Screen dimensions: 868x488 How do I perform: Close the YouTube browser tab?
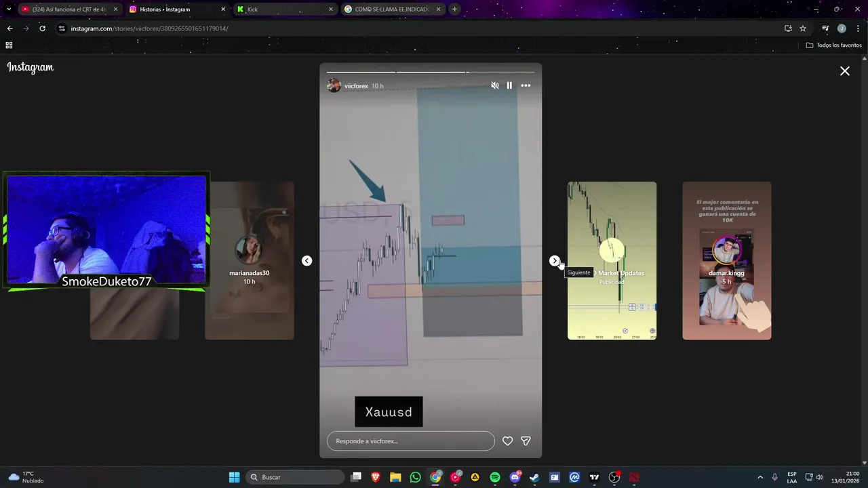click(115, 9)
